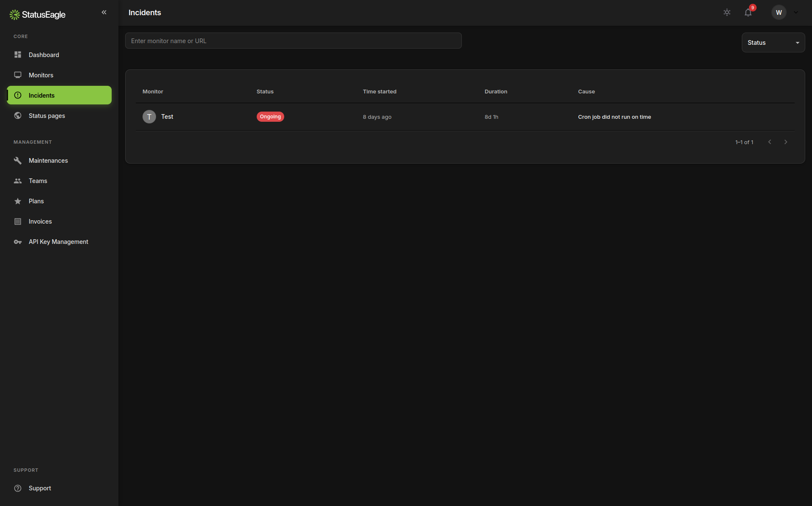The width and height of the screenshot is (812, 506).
Task: Open API Key Management via key icon
Action: point(18,241)
